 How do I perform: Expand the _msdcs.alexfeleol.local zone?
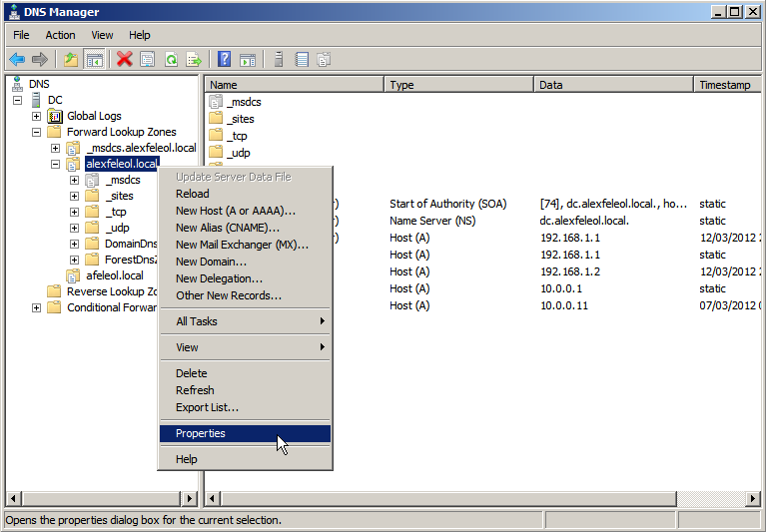(x=56, y=148)
